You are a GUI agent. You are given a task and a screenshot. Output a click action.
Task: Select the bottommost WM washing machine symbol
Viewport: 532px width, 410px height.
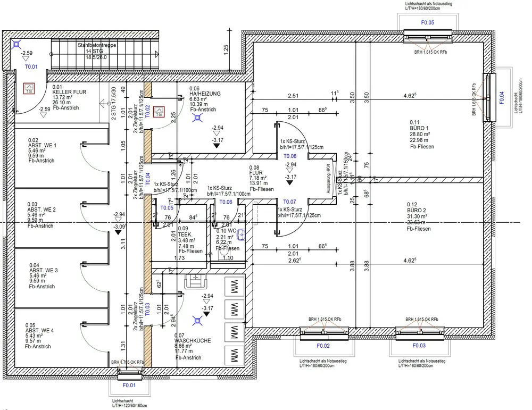pos(235,355)
